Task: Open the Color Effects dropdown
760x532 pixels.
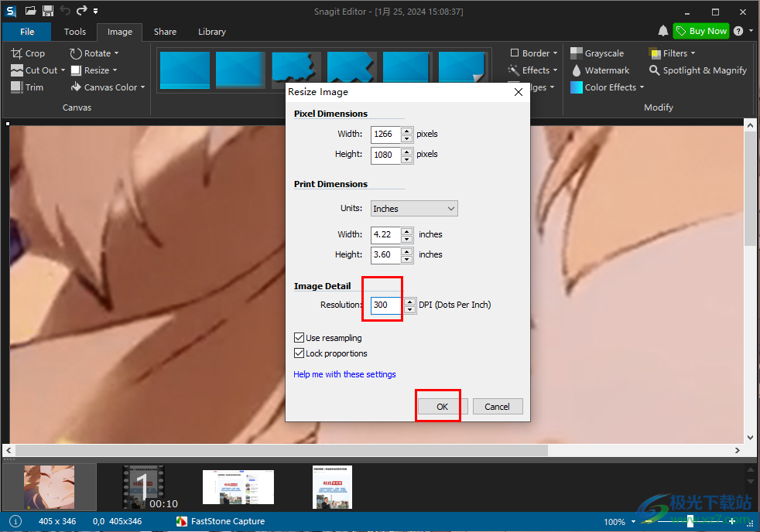Action: [642, 87]
